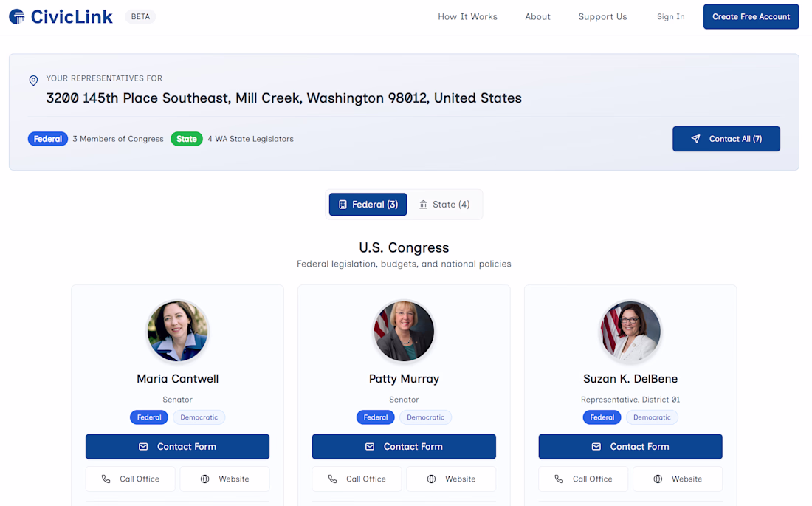The width and height of the screenshot is (812, 506).
Task: Click the CivicLink logo icon
Action: [16, 16]
